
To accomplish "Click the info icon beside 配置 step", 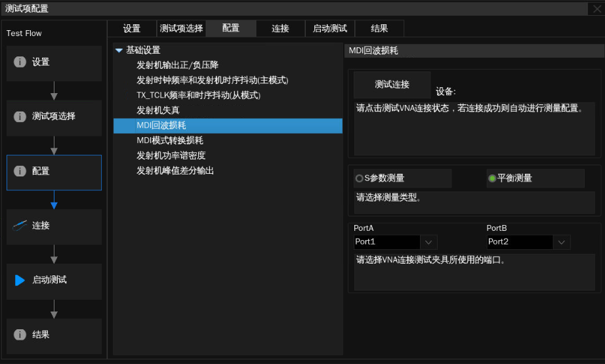I will click(x=20, y=171).
